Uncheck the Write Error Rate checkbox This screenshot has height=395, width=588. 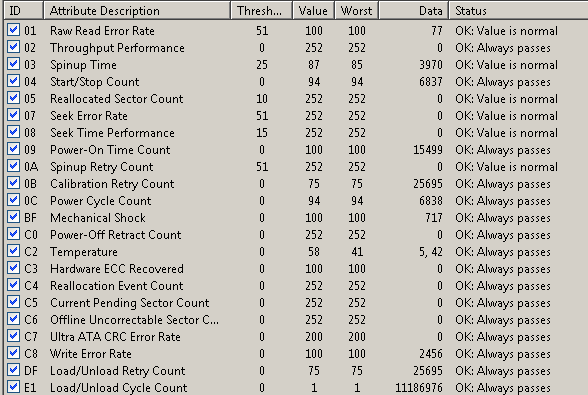tap(14, 353)
